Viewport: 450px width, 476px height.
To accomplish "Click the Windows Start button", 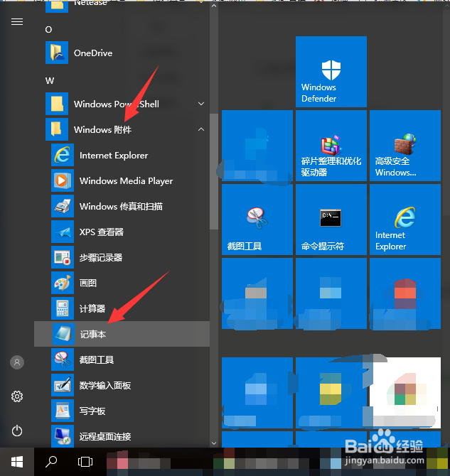I will tap(17, 462).
